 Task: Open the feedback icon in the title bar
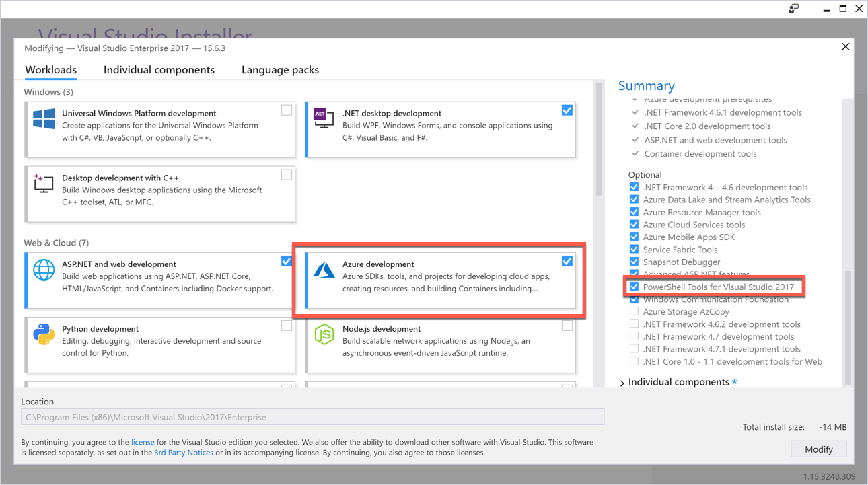[794, 9]
